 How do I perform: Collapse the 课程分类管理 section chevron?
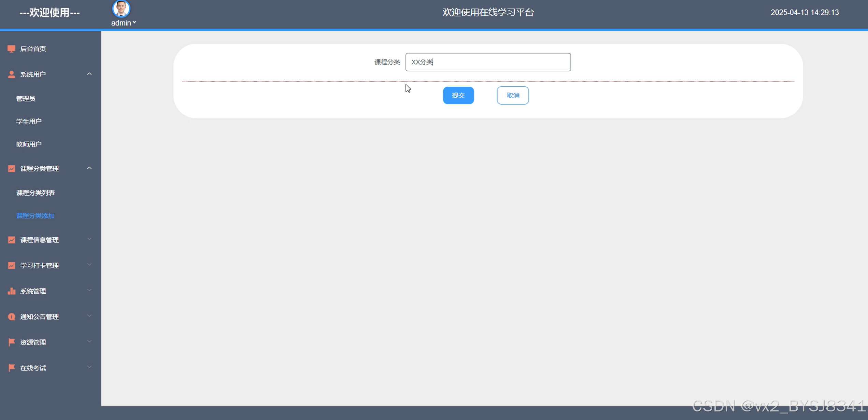click(x=89, y=168)
